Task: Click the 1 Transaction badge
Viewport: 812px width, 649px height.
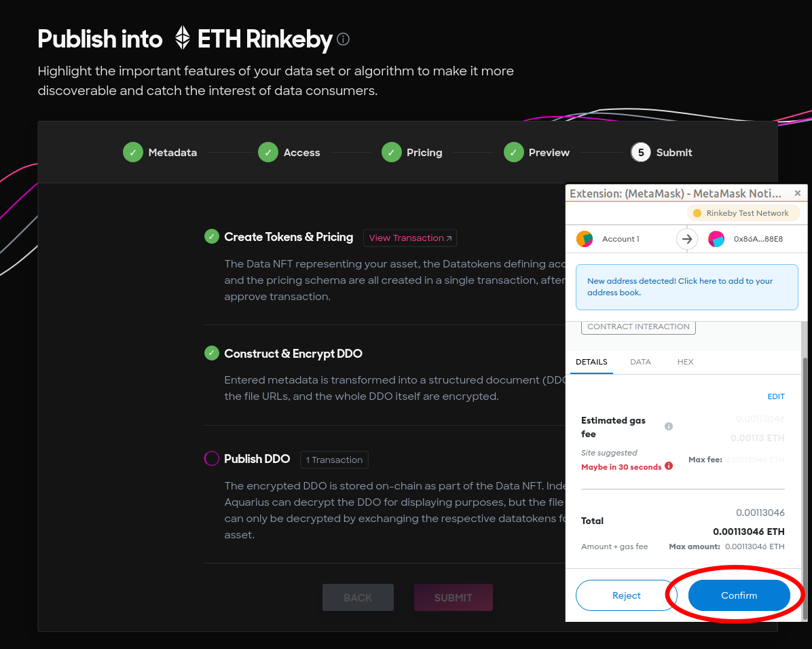Action: 334,460
